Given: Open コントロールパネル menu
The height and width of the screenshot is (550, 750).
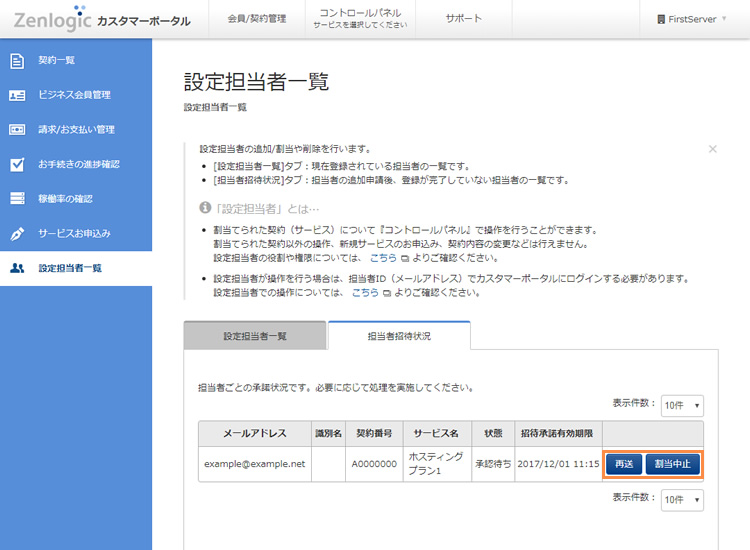Looking at the screenshot, I should [360, 19].
